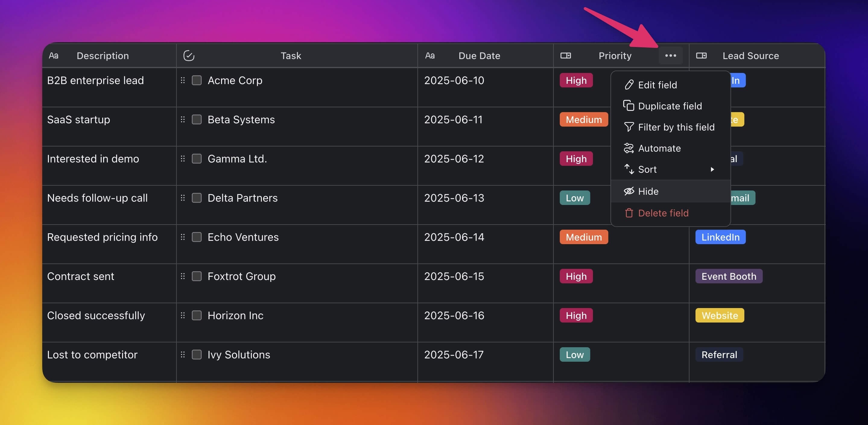Click the pencil icon beside Edit field
This screenshot has height=425, width=868.
coord(629,85)
